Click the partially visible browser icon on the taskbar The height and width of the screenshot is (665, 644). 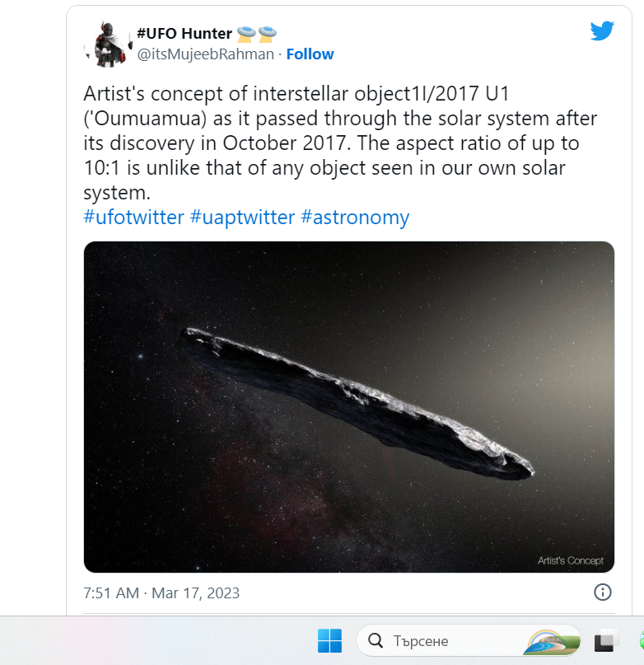pyautogui.click(x=639, y=640)
